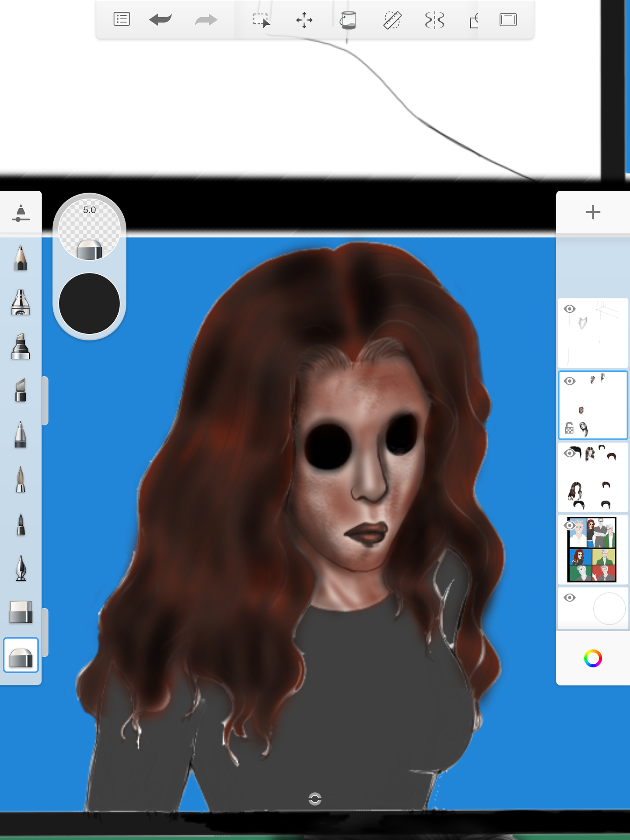Hide the hairstyles layer
Image resolution: width=630 pixels, height=840 pixels.
click(569, 453)
